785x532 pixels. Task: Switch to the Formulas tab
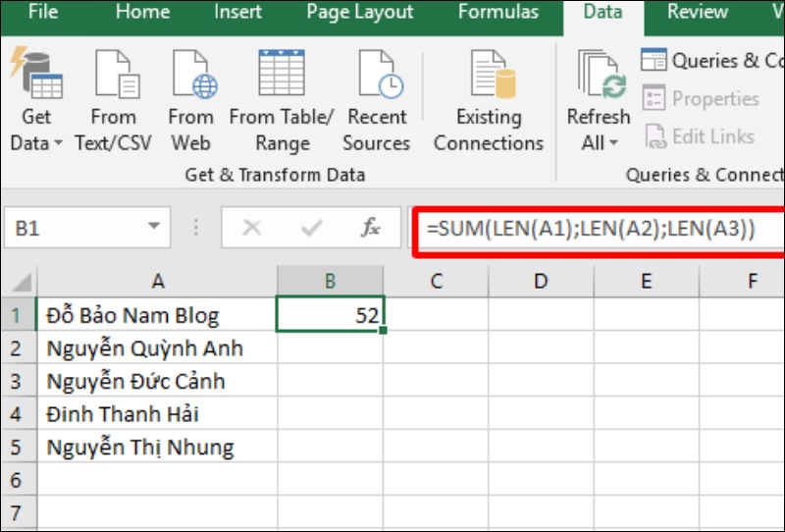pos(497,13)
